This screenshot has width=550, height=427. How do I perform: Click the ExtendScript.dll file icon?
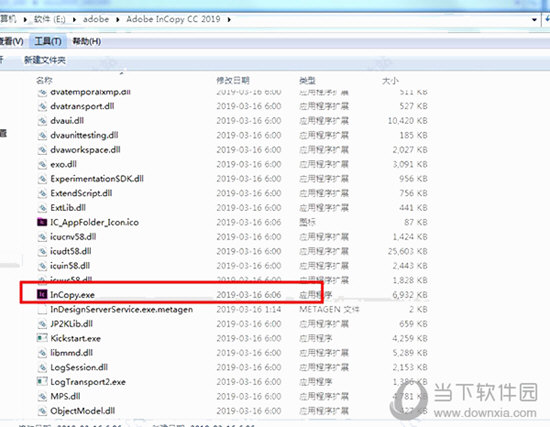(42, 193)
